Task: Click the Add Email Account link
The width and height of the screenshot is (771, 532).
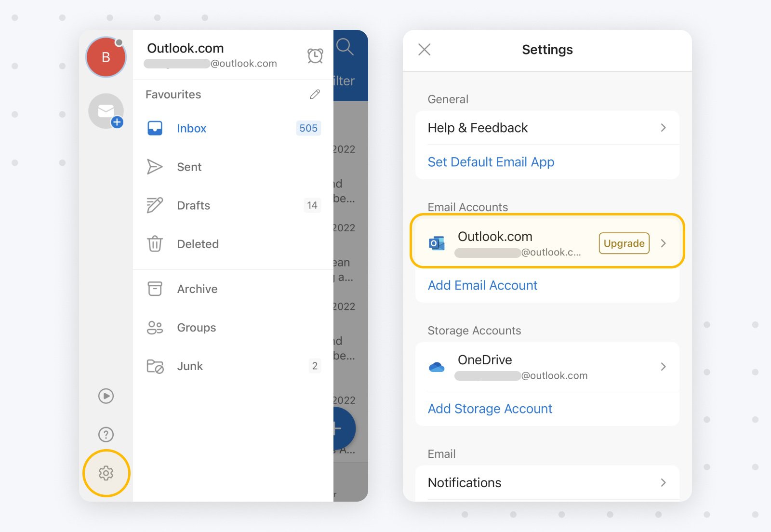Action: coord(482,285)
